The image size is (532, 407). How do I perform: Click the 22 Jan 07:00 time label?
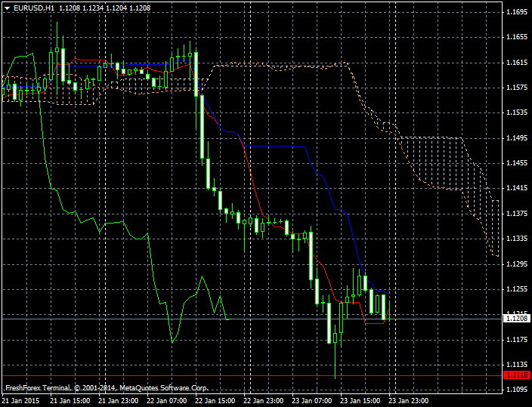[166, 401]
